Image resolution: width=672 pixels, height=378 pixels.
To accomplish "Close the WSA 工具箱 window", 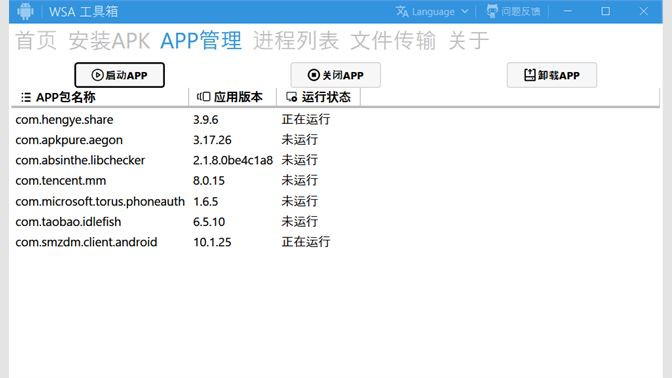I will coord(644,11).
